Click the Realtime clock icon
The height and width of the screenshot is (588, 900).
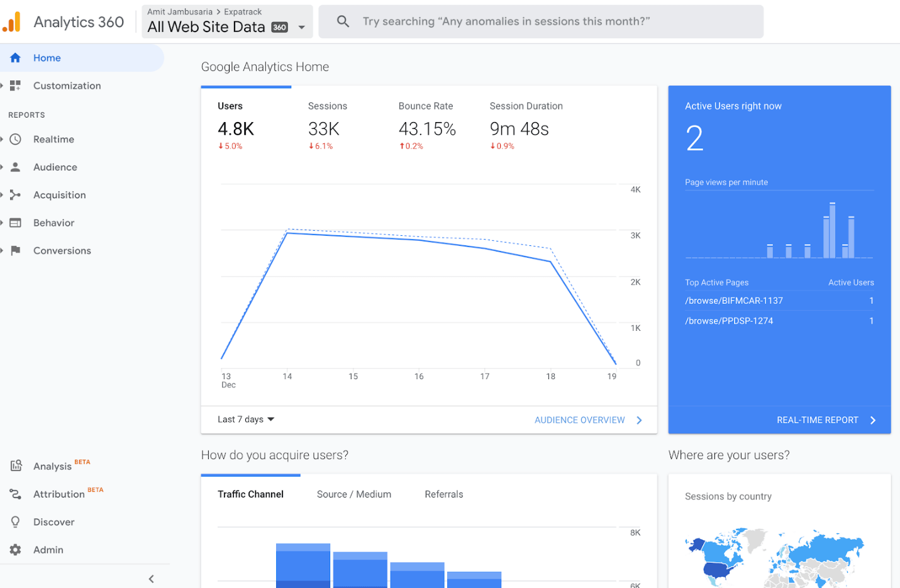click(16, 139)
